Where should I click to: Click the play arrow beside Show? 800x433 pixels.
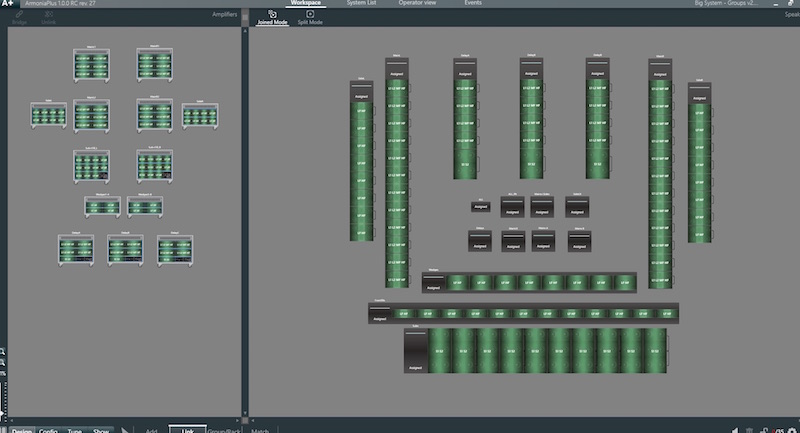point(125,430)
